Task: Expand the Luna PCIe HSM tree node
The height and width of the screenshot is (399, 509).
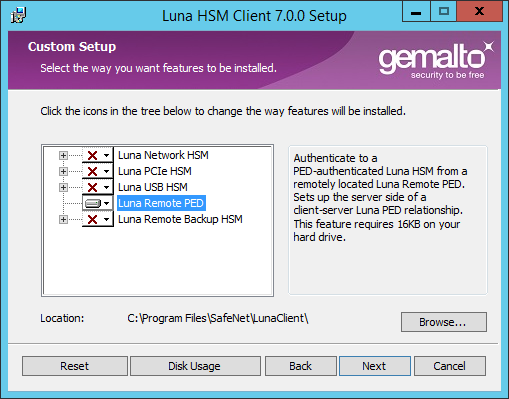Action: tap(63, 171)
